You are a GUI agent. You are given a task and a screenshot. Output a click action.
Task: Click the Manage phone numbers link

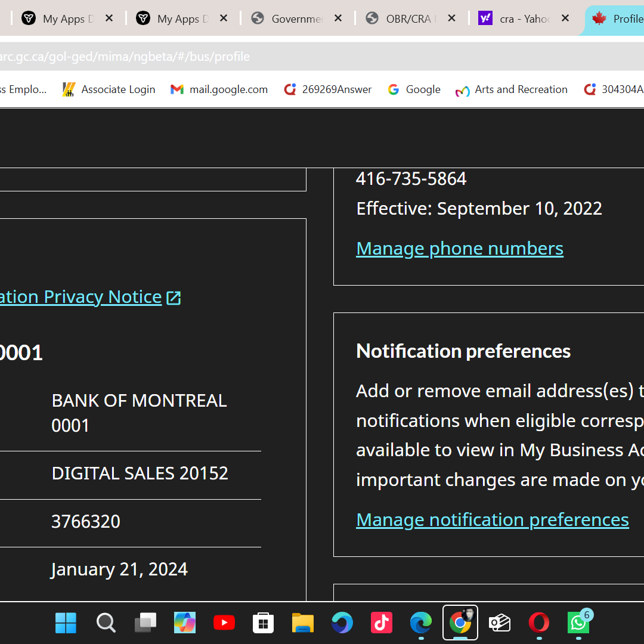click(459, 248)
